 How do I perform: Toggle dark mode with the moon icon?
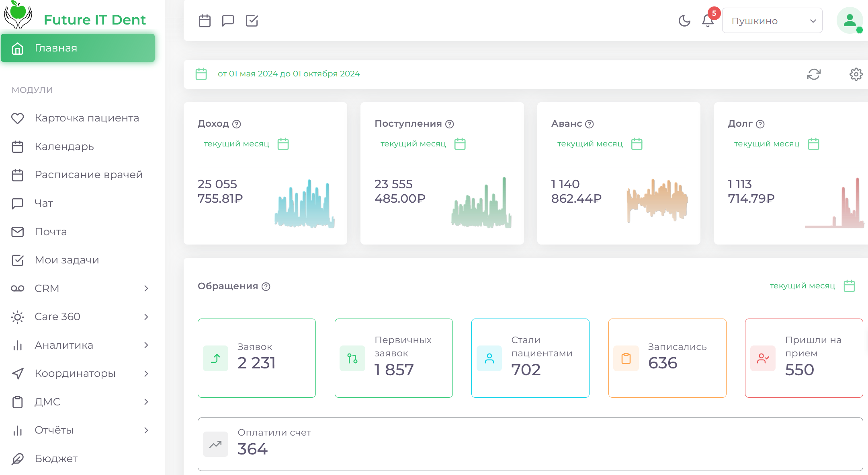[x=684, y=21]
